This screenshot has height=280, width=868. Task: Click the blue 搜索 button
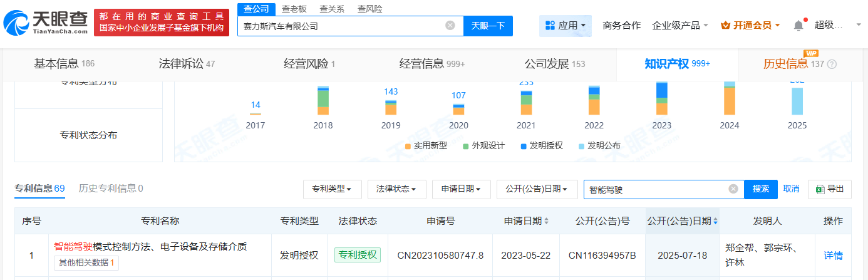[x=761, y=189]
